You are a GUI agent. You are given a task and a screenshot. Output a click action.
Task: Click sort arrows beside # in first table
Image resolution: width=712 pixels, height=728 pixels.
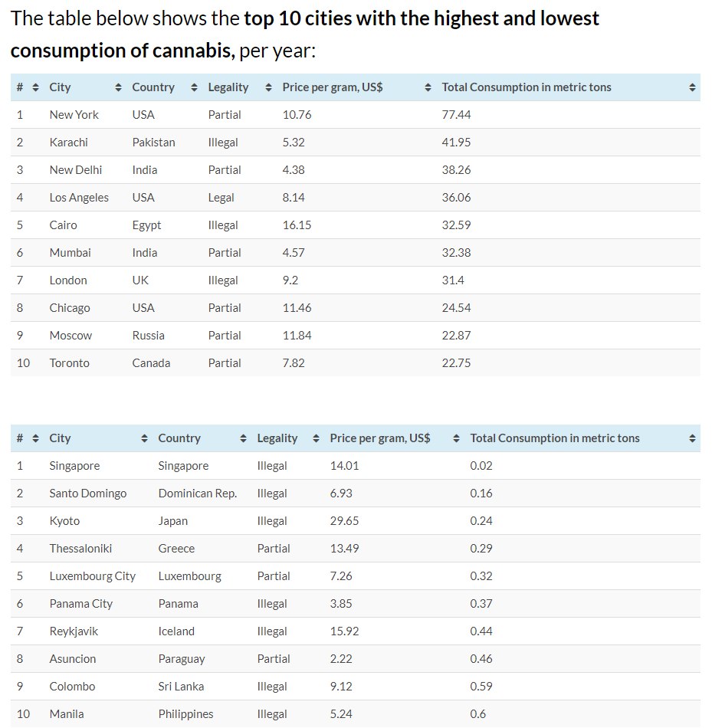pos(35,87)
